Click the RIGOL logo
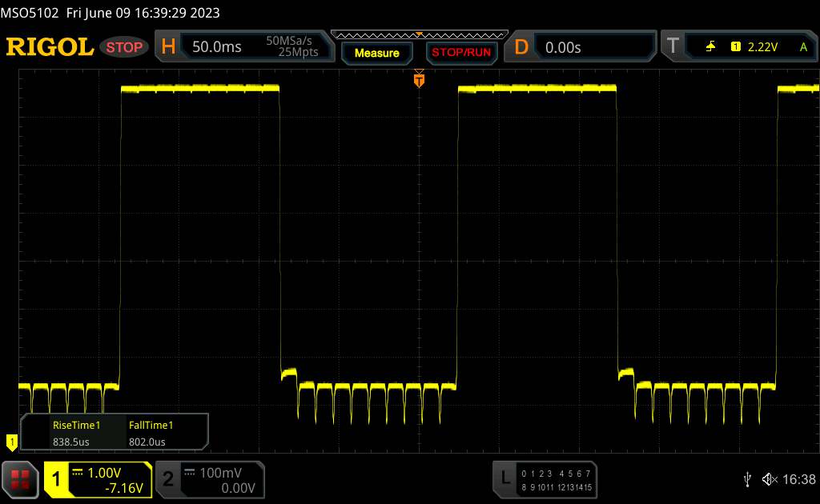The height and width of the screenshot is (504, 820). click(50, 47)
